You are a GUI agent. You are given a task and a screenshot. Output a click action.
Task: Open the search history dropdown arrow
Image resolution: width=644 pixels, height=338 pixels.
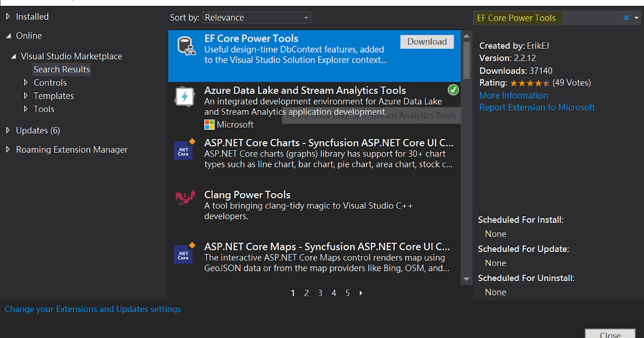(636, 18)
